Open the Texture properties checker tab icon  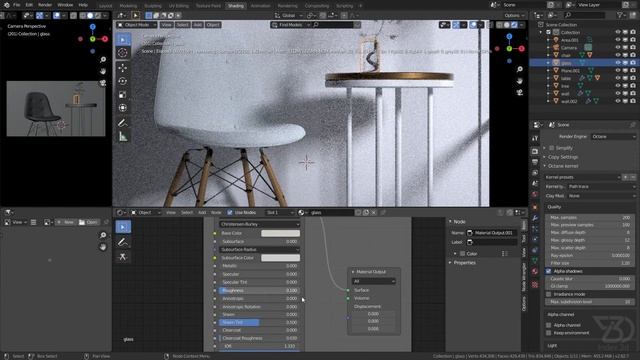point(535,284)
